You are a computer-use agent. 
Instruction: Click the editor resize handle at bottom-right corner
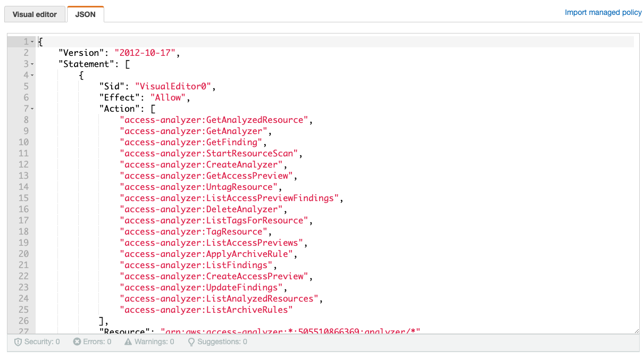636,330
